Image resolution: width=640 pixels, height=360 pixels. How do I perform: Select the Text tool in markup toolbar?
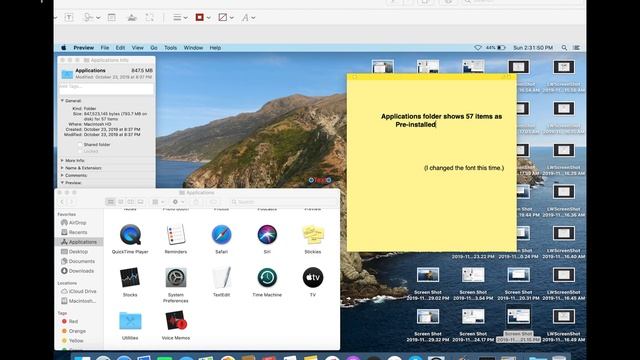[69, 18]
